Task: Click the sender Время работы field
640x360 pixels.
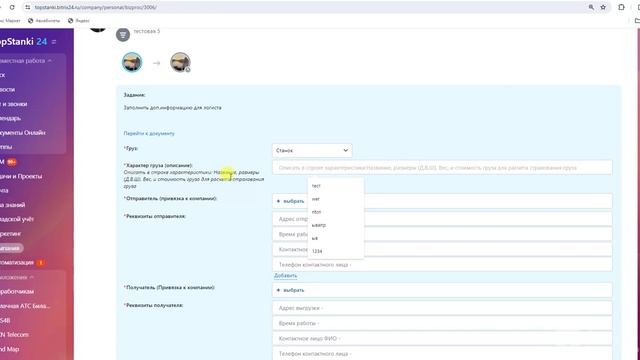Action: coord(442,234)
